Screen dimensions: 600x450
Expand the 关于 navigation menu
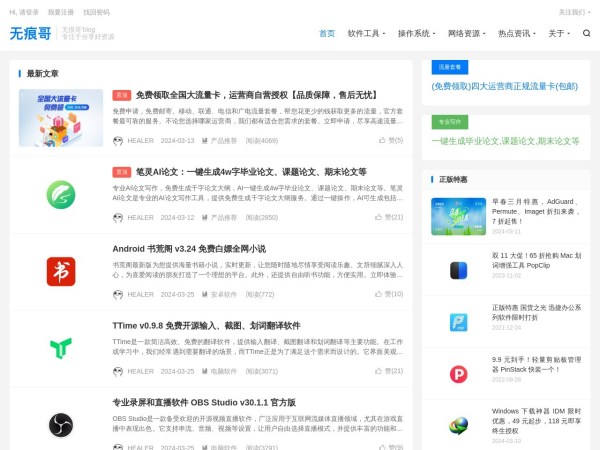tap(559, 33)
